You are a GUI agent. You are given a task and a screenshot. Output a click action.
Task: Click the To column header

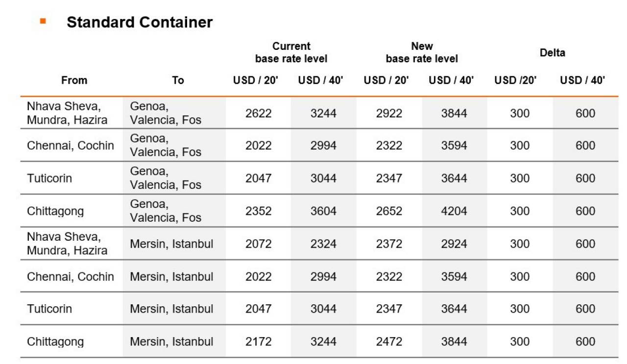point(178,80)
